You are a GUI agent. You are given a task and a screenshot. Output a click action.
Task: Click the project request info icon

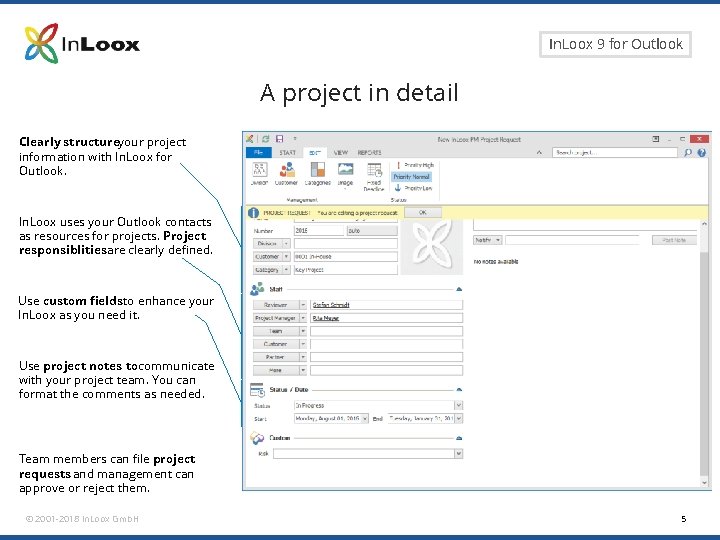tap(253, 213)
